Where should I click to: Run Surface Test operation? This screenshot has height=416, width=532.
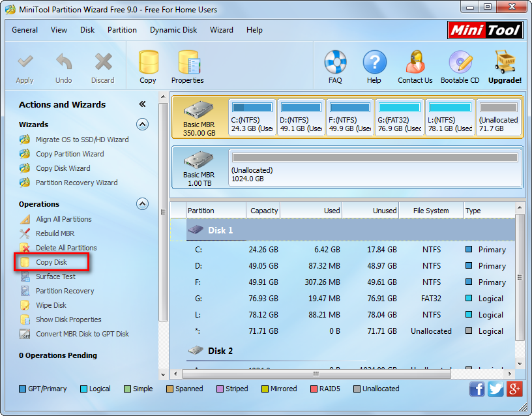(x=55, y=276)
